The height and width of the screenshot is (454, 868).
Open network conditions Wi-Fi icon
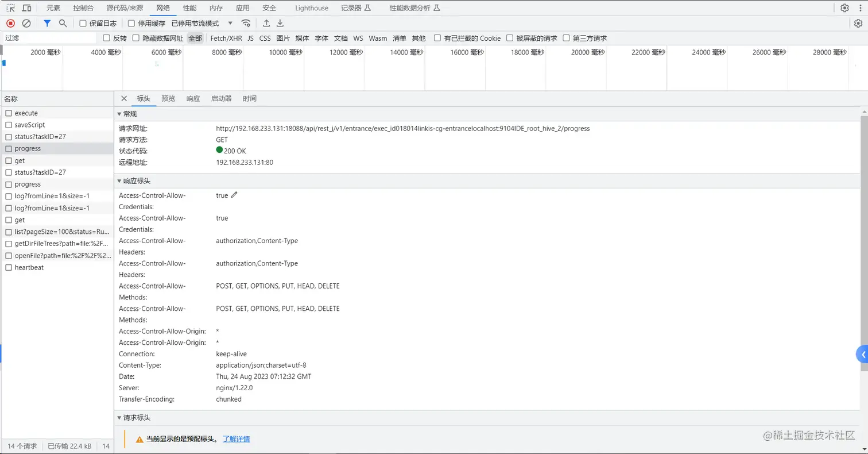coord(246,23)
